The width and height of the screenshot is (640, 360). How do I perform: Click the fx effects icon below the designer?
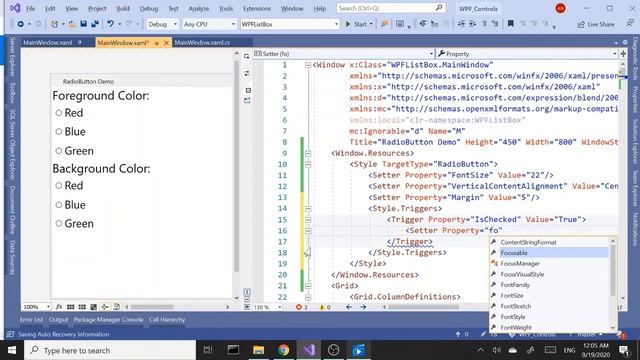[59, 307]
